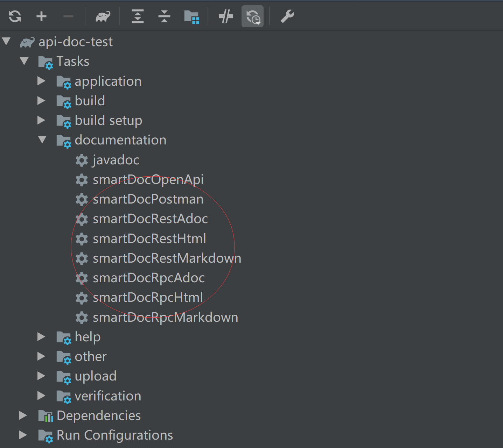Expand the other task group
This screenshot has height=448, width=503.
click(x=42, y=356)
